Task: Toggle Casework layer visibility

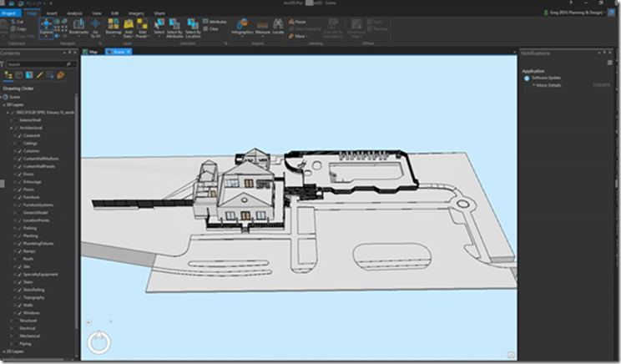Action: (x=19, y=135)
